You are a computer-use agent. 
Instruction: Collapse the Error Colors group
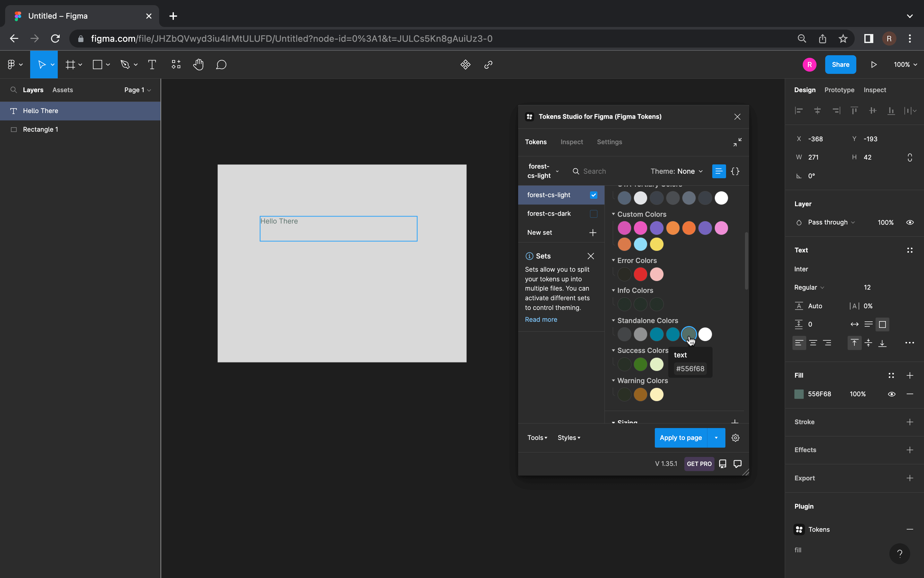pos(613,260)
